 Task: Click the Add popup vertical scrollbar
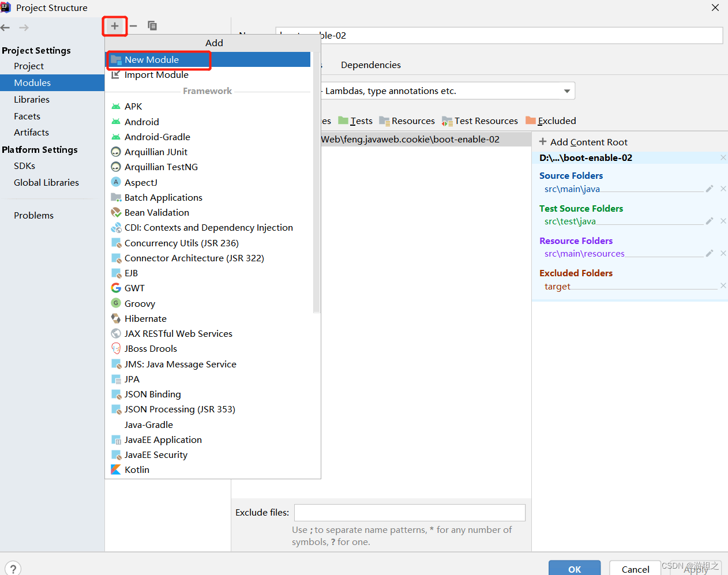316,182
